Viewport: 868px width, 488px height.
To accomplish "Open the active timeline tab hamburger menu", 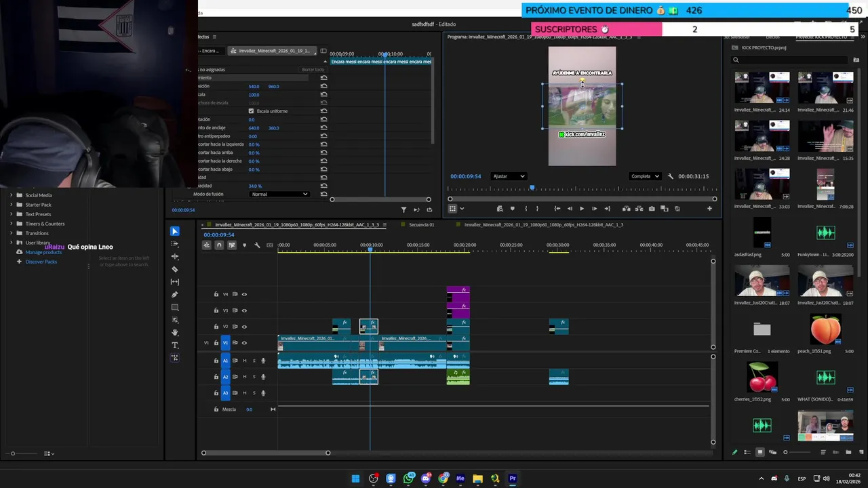I will 385,224.
